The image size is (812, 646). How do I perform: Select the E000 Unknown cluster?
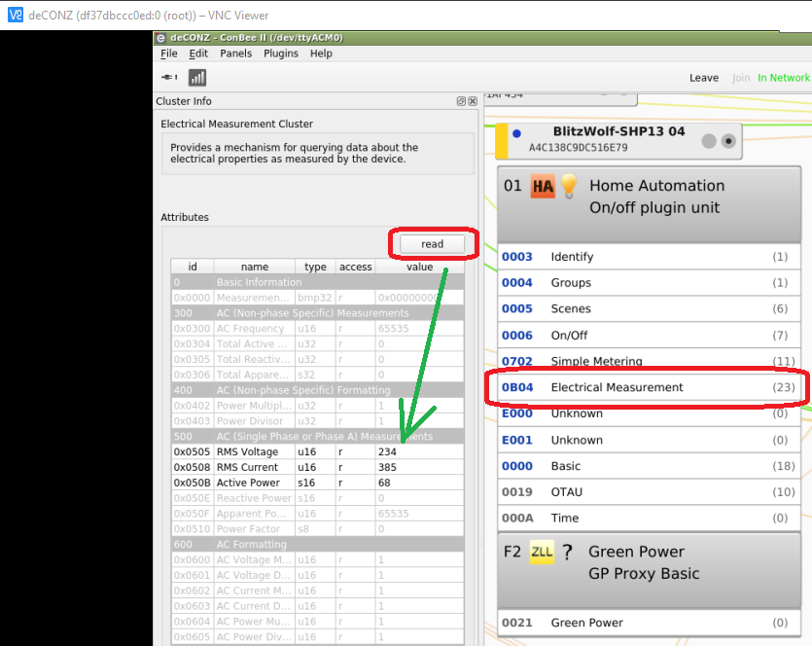pos(649,413)
